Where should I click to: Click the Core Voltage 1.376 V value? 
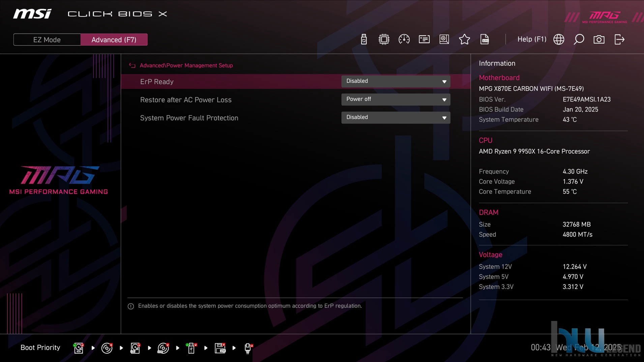[x=573, y=182]
